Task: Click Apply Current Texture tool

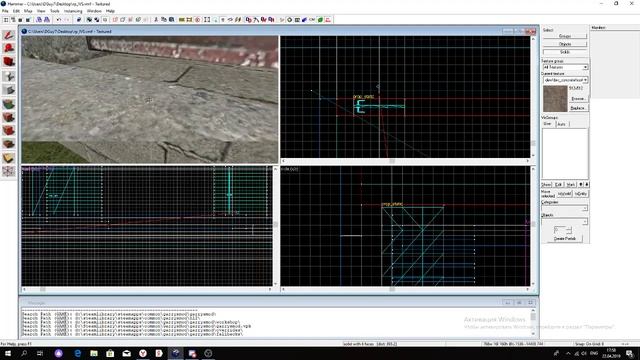Action: (x=9, y=118)
